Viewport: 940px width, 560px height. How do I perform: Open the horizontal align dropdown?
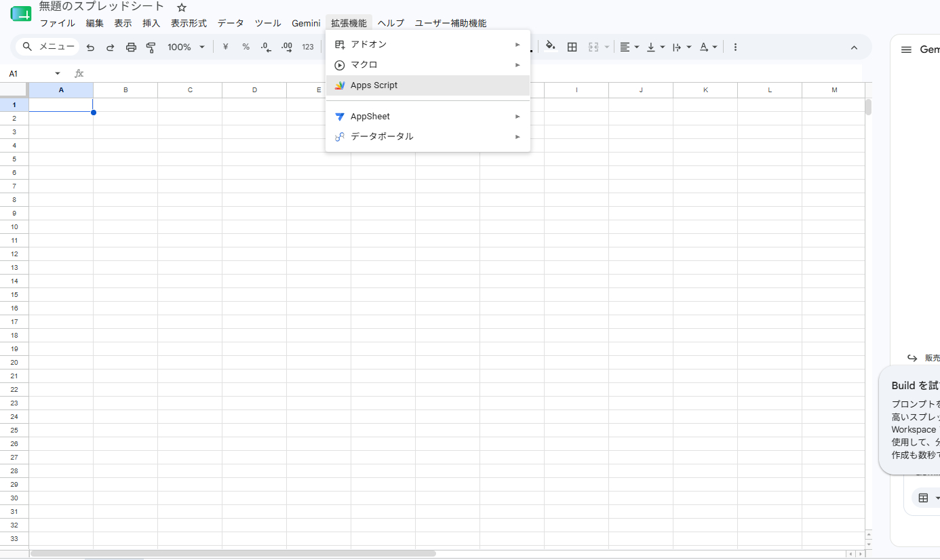point(629,47)
